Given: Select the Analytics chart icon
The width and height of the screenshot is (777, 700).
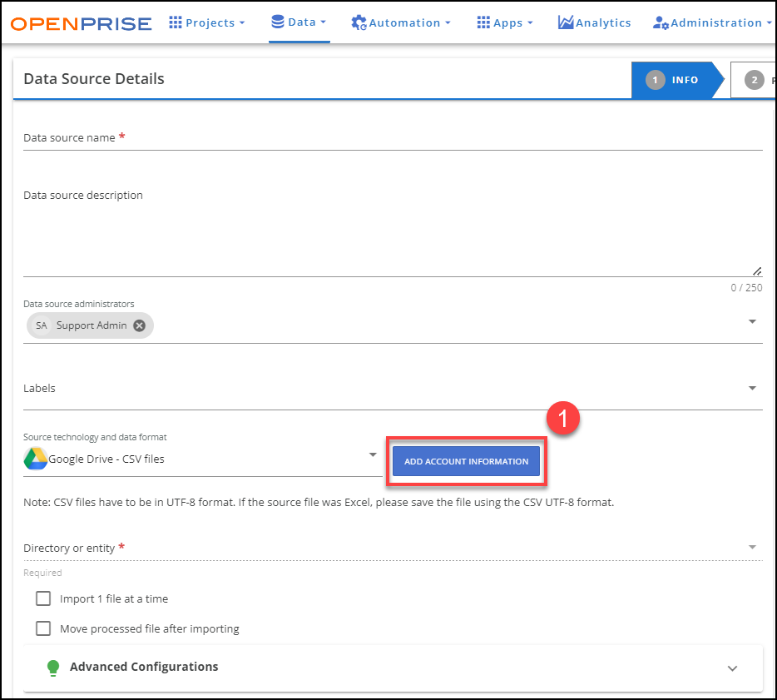Looking at the screenshot, I should [x=566, y=22].
